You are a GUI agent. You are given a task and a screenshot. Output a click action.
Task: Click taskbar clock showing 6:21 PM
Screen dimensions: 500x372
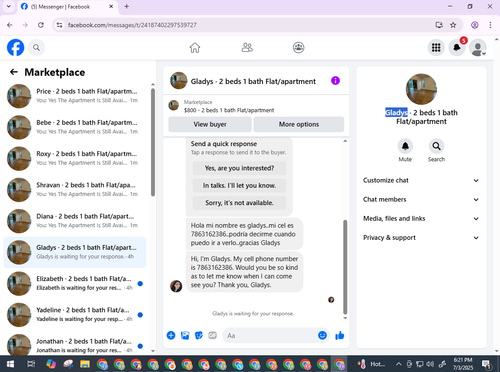(463, 364)
